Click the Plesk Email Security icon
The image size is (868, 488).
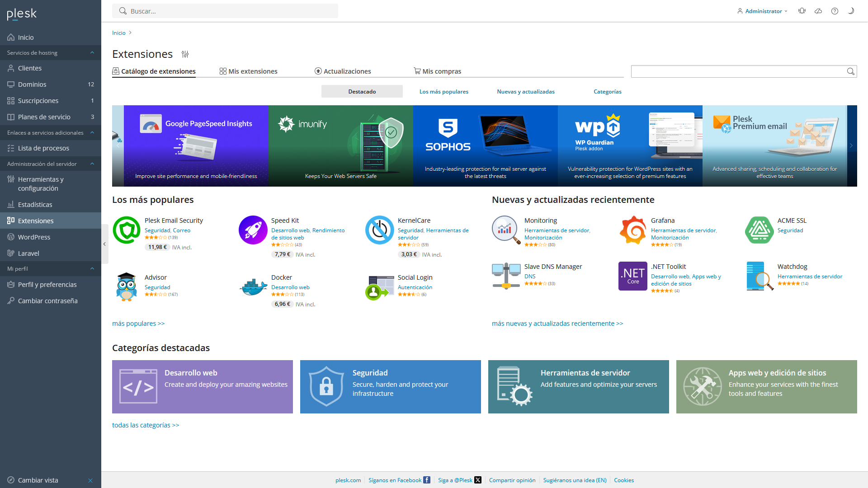tap(127, 230)
